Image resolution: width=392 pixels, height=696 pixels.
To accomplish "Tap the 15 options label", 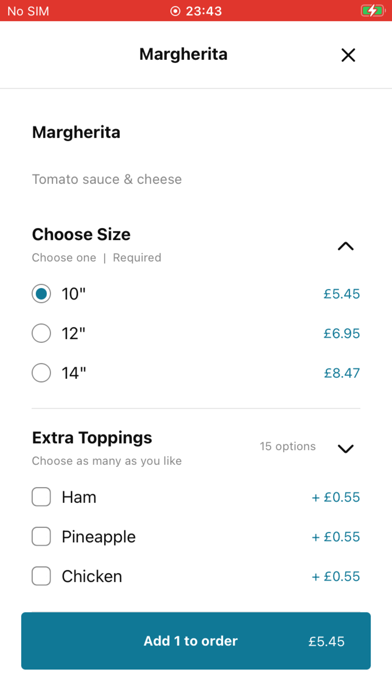I will (x=288, y=446).
